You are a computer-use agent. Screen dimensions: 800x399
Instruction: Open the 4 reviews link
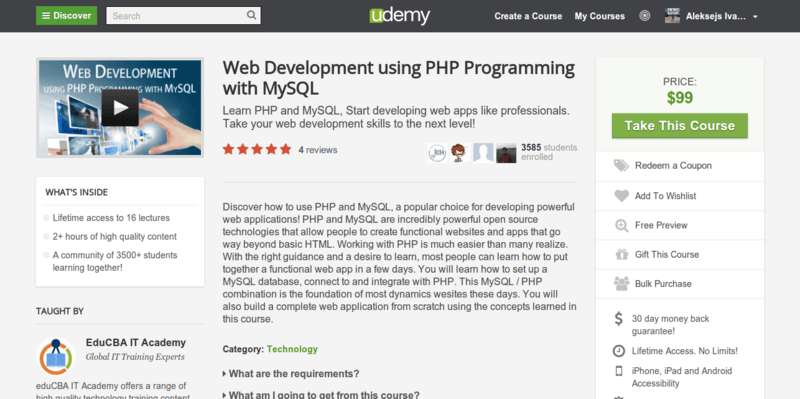[x=318, y=150]
